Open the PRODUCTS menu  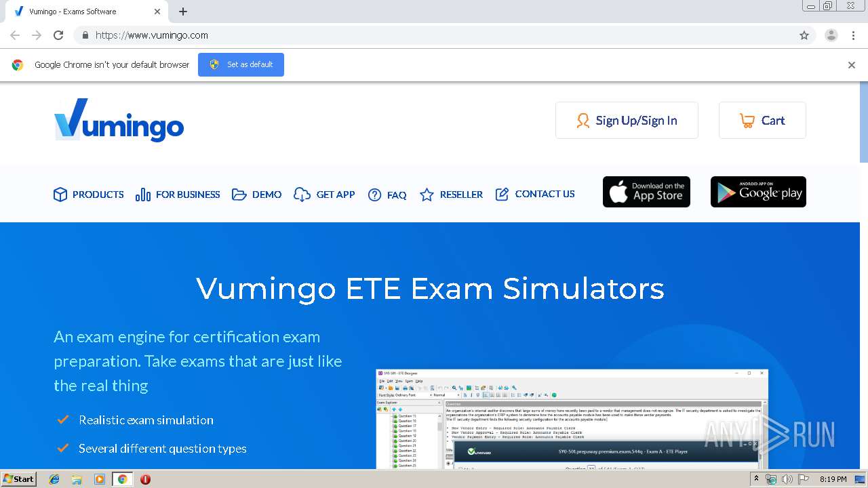click(89, 195)
